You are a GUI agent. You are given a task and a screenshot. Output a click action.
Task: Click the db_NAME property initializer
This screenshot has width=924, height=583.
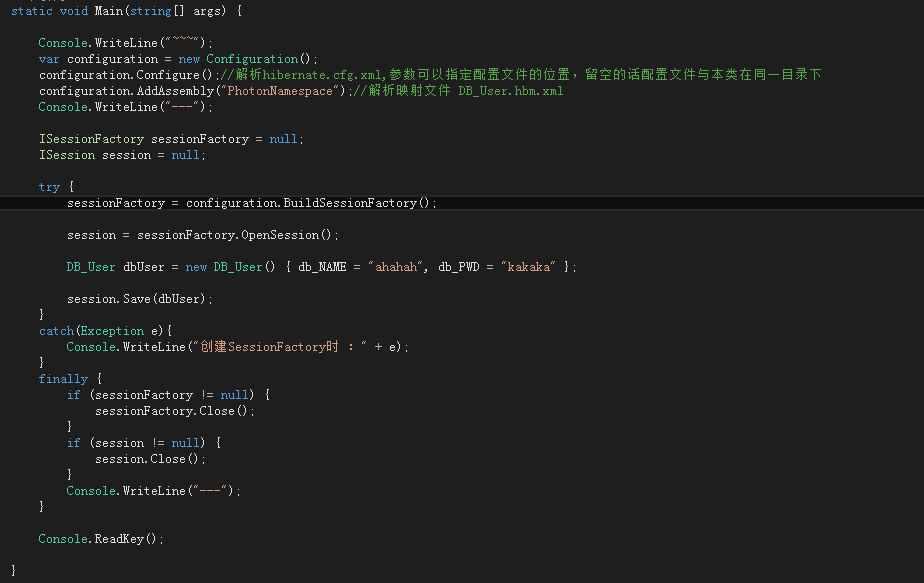click(322, 267)
